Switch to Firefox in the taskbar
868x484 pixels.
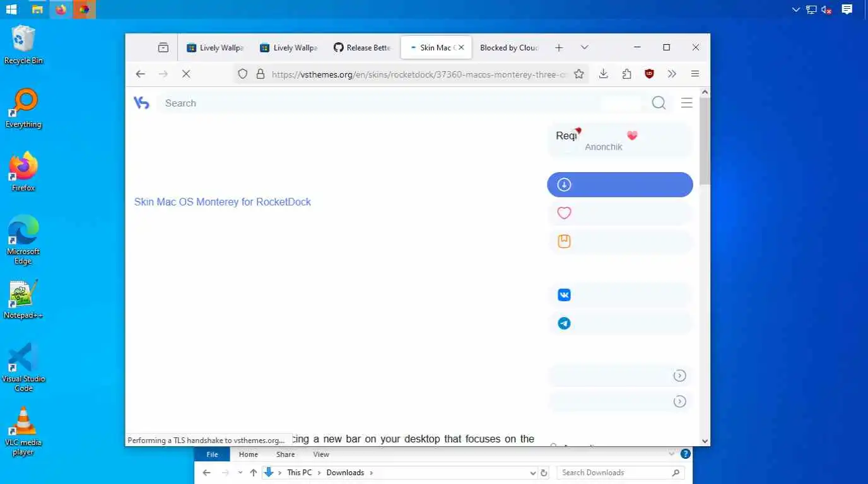(61, 9)
